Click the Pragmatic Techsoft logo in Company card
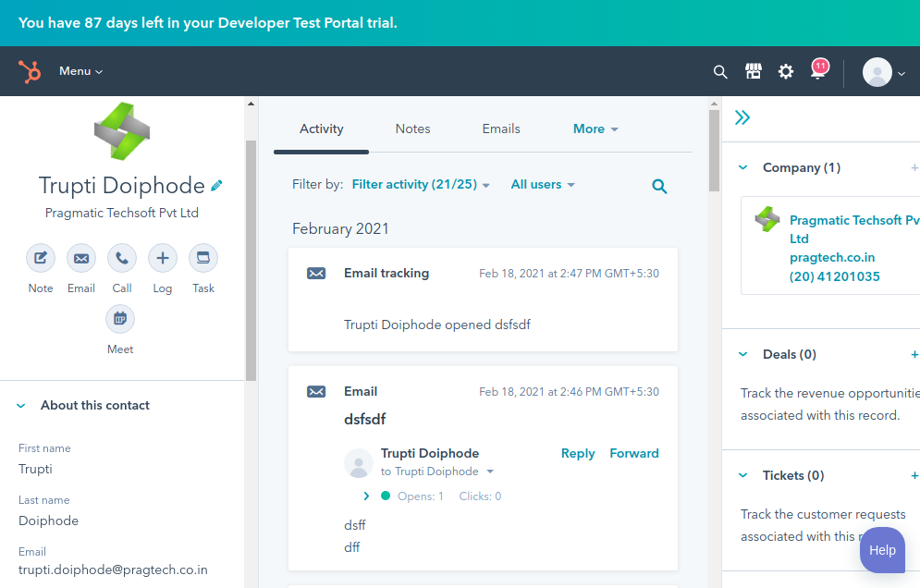 pyautogui.click(x=767, y=219)
